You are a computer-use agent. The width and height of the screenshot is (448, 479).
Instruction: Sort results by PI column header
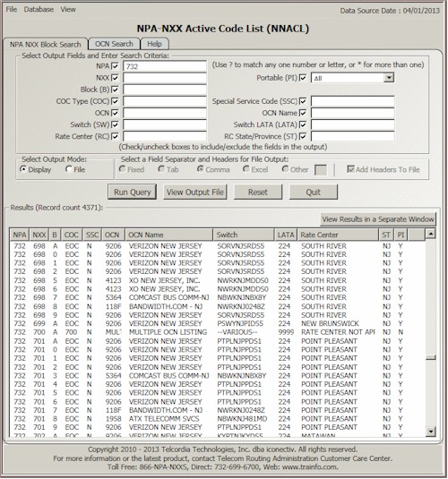point(401,235)
